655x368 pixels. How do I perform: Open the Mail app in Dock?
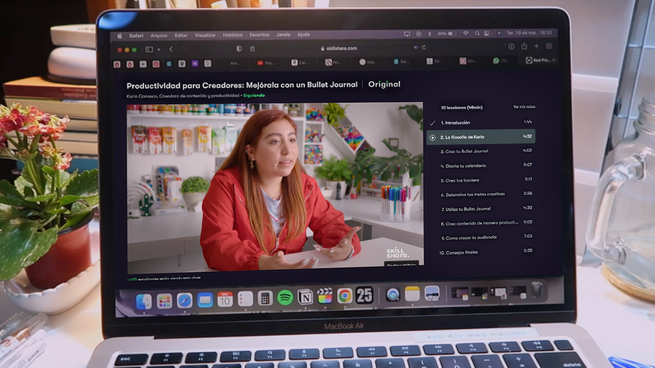click(x=205, y=300)
